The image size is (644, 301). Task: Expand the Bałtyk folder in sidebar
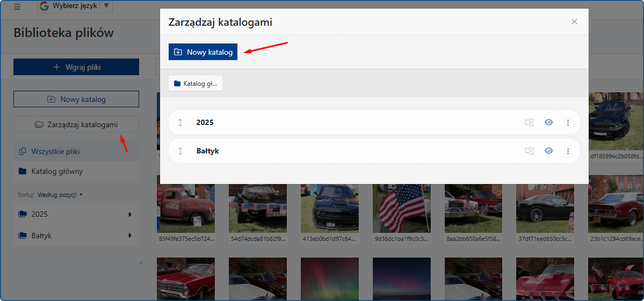(129, 236)
